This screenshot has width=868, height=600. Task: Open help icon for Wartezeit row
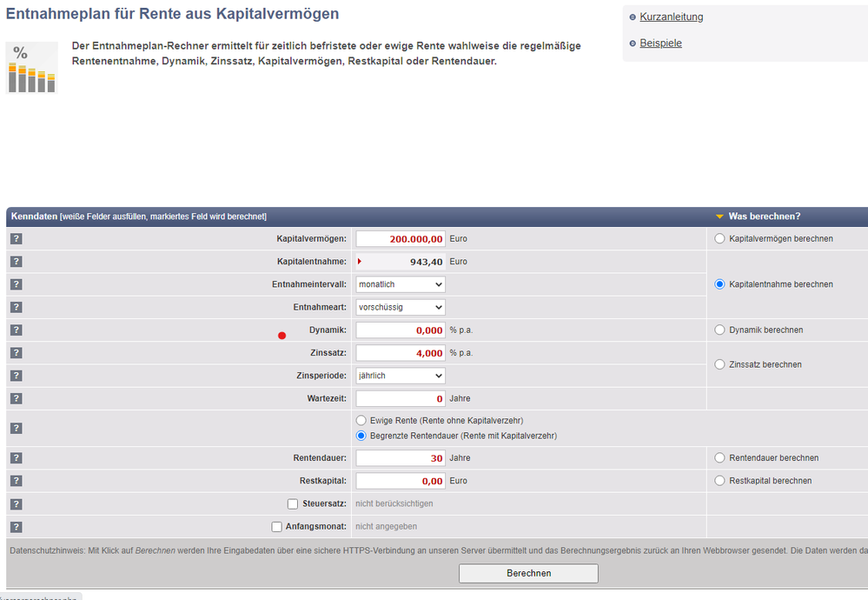point(16,398)
